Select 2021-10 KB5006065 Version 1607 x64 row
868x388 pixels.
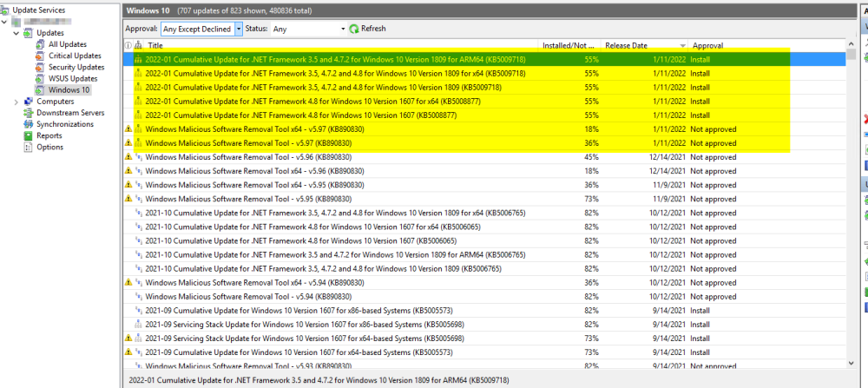coord(484,227)
